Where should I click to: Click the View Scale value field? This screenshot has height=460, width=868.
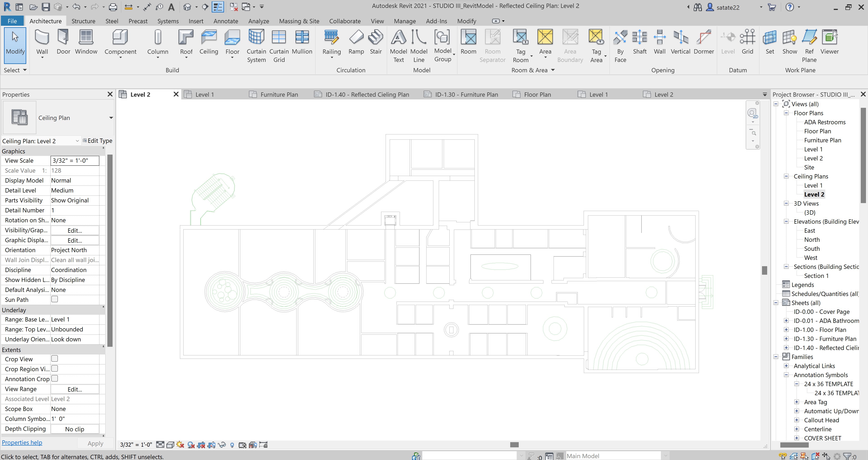(75, 161)
